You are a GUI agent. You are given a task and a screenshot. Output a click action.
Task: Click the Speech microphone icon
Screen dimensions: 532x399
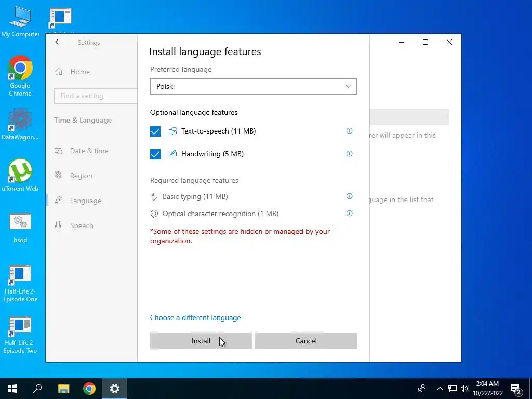58,225
